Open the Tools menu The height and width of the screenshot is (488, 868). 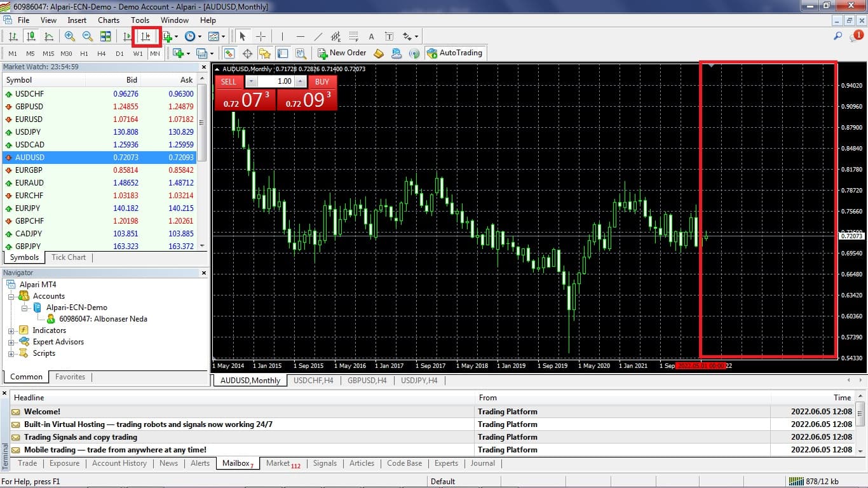[x=140, y=20]
